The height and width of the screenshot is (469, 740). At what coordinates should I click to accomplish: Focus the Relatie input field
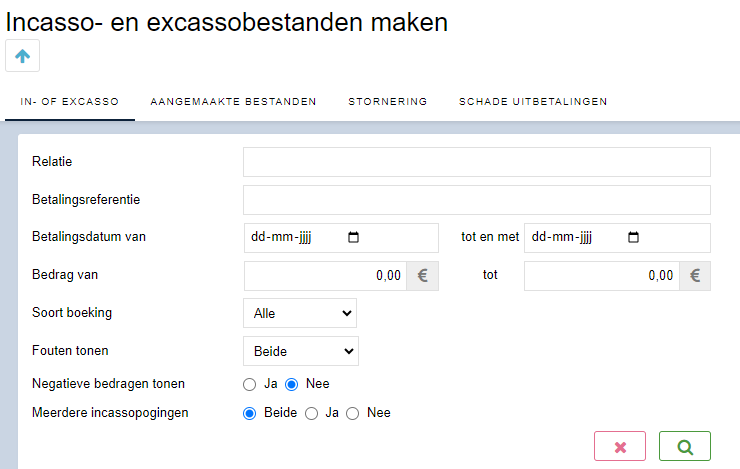477,162
